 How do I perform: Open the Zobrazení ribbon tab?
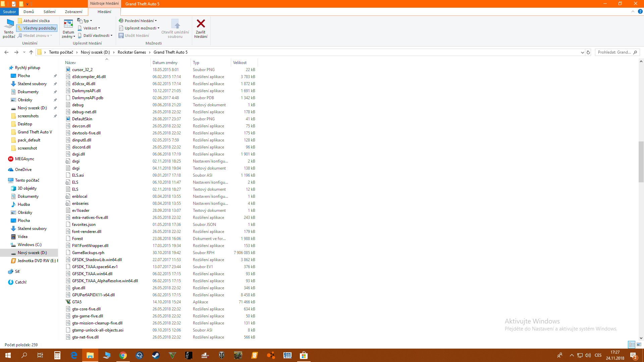(73, 12)
